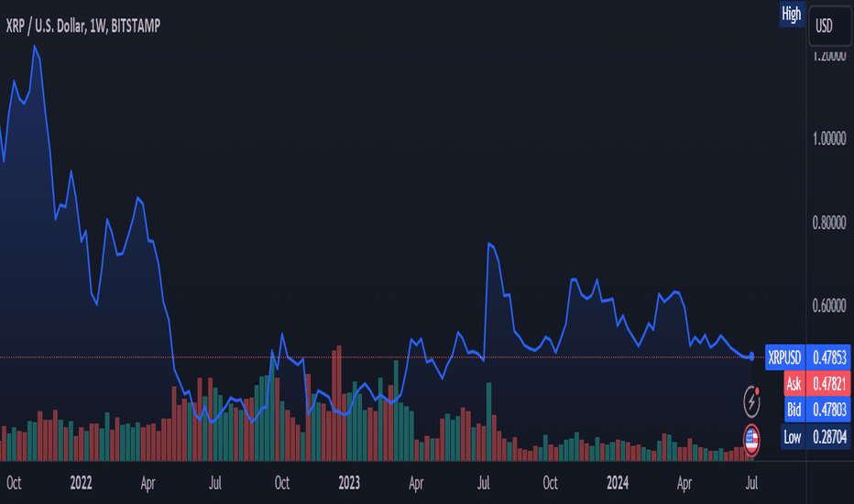Viewport: 854px width, 504px height.
Task: Click the 2022 label on time axis
Action: pyautogui.click(x=82, y=483)
